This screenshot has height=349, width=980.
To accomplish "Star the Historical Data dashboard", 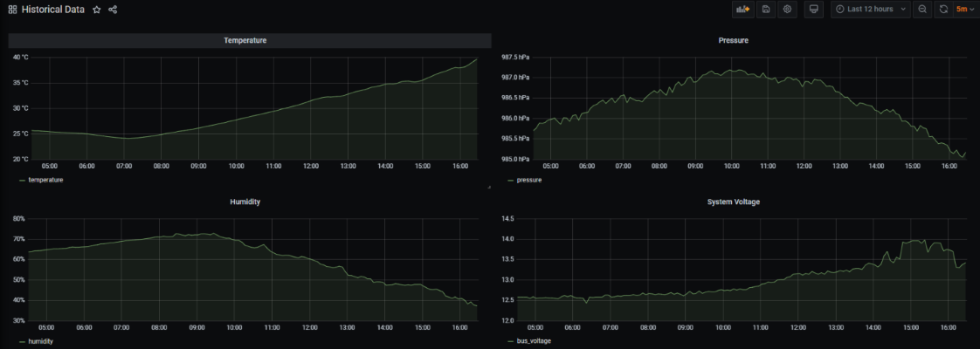I will coord(97,10).
